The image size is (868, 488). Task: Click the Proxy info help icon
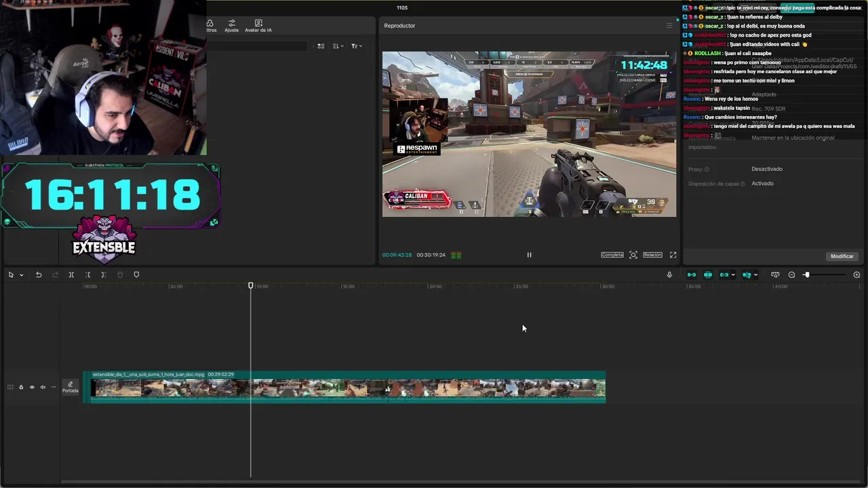(707, 169)
